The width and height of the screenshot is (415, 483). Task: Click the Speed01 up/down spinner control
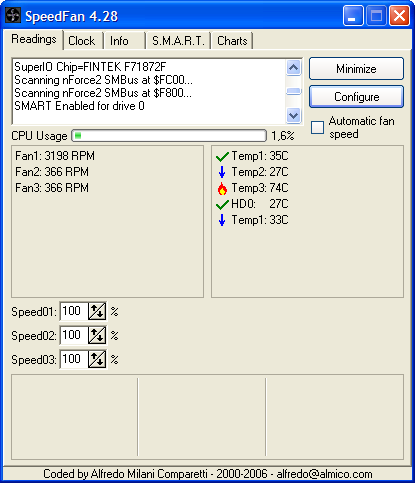click(x=97, y=311)
